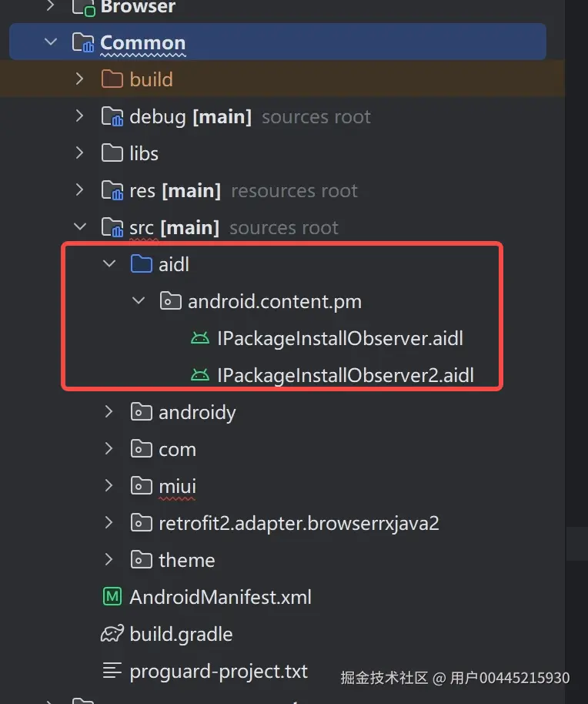Click the Common module folder icon

[82, 42]
